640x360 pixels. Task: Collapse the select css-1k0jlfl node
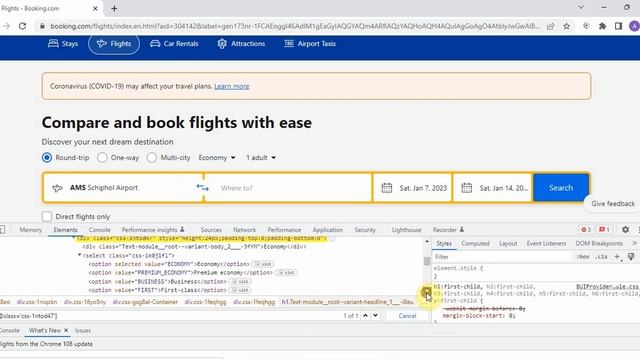[80, 255]
